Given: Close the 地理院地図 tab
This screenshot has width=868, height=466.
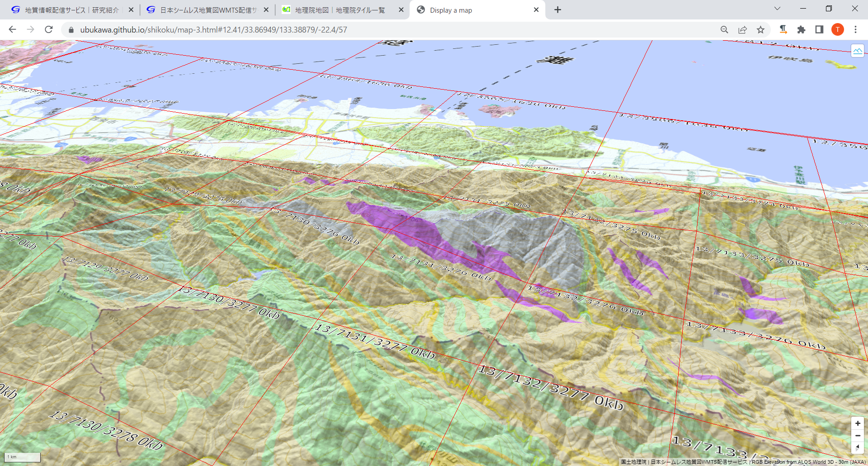Looking at the screenshot, I should click(x=401, y=10).
